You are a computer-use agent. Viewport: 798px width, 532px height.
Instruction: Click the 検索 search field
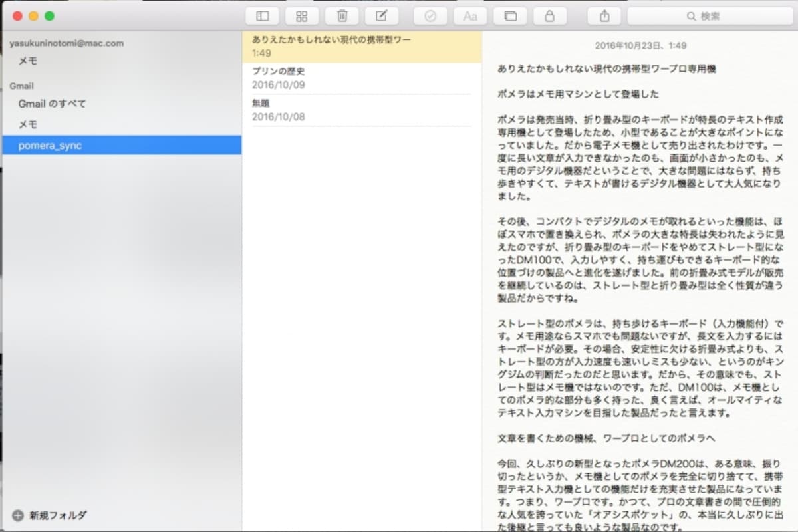click(709, 16)
